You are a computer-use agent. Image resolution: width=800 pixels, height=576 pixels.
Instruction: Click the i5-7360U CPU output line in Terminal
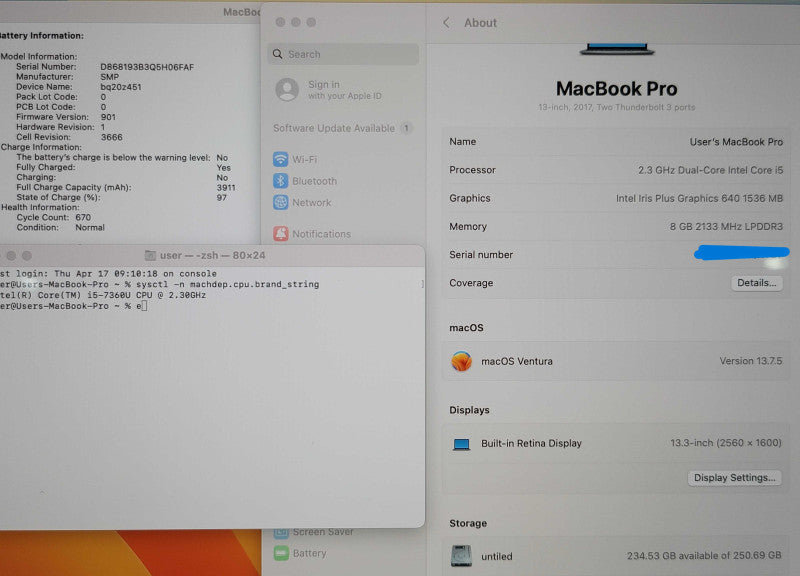(x=103, y=295)
